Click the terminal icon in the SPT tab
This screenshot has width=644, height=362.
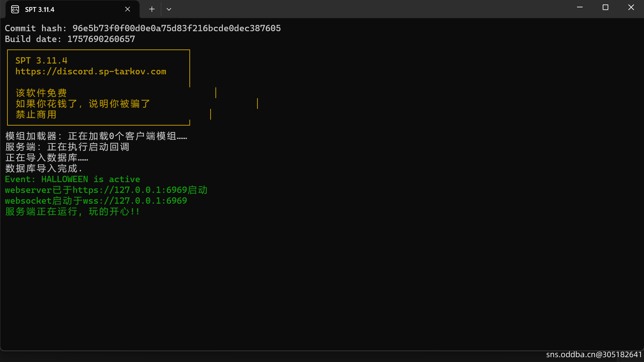(x=15, y=9)
